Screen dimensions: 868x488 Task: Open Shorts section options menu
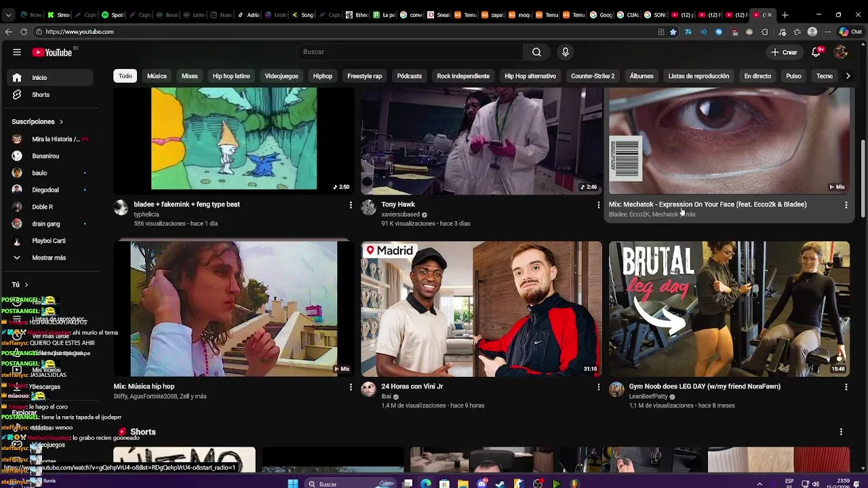pos(841,432)
